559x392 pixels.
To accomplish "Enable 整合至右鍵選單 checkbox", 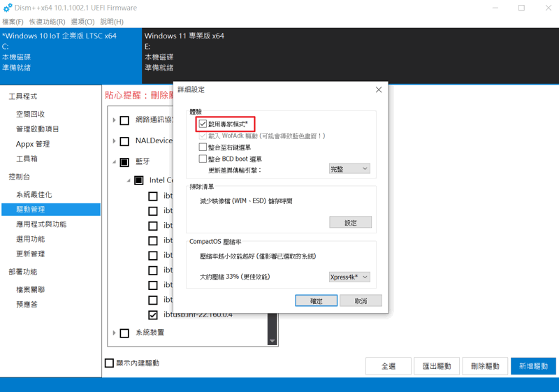I will pyautogui.click(x=203, y=147).
